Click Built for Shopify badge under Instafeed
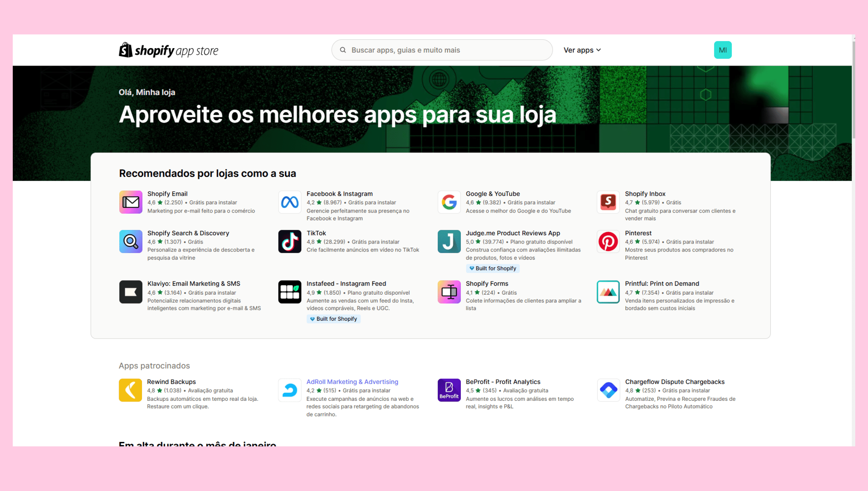 [333, 319]
